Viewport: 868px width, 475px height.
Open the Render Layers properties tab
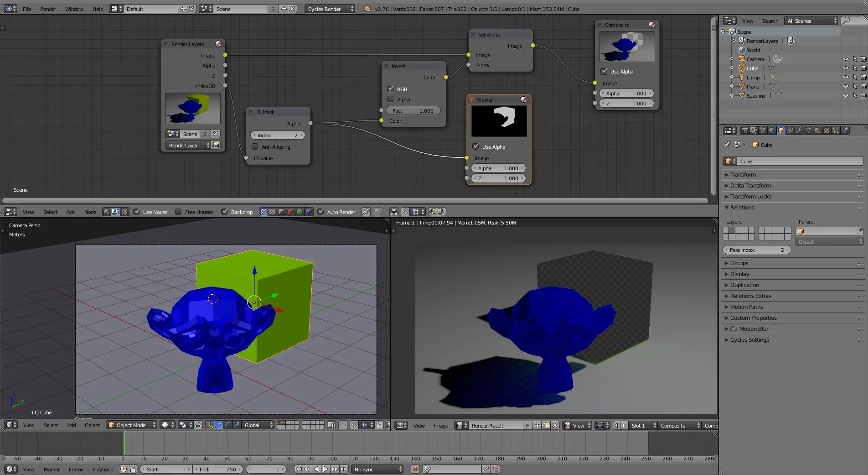coord(754,130)
